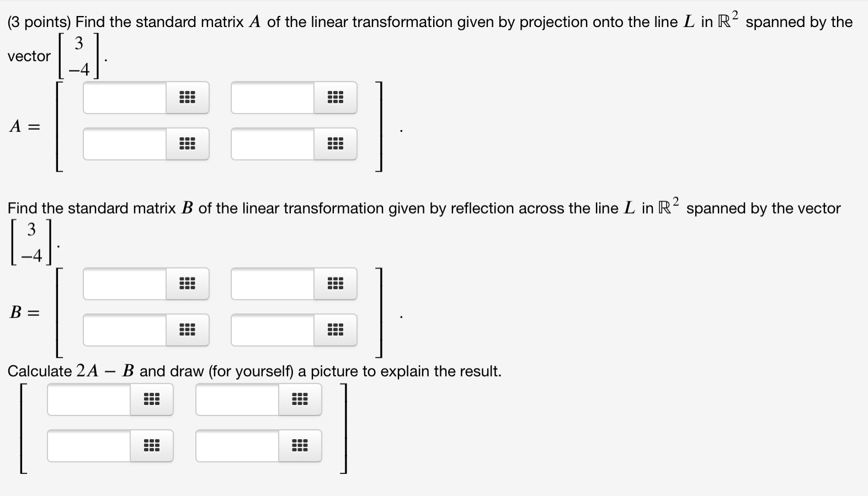The image size is (868, 496).
Task: Select matrix B bottom-left input field
Action: pos(124,330)
